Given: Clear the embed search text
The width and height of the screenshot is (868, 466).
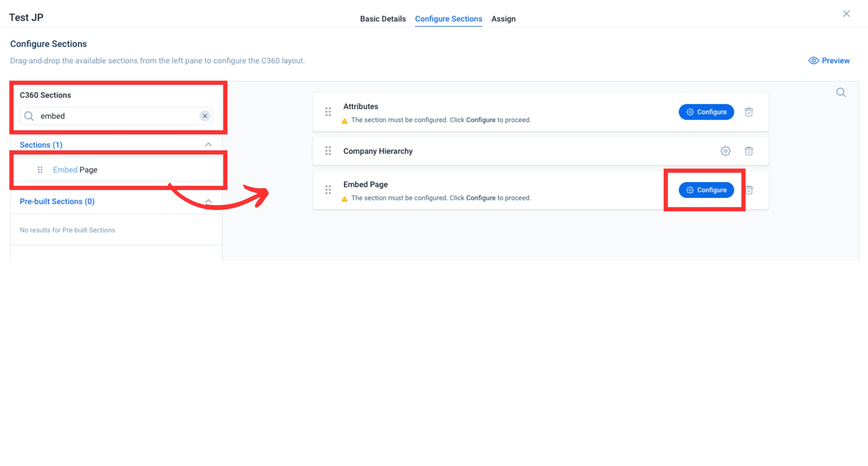Looking at the screenshot, I should (205, 116).
